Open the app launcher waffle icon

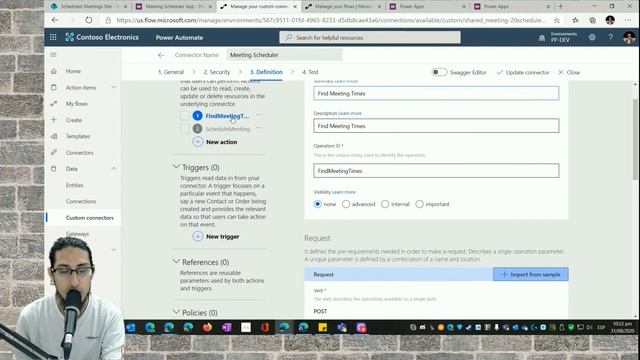pos(53,37)
